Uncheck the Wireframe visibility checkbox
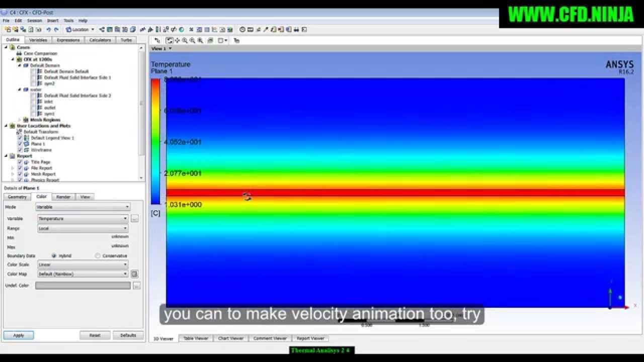Screen dimensions: 644x362 [x=20, y=150]
